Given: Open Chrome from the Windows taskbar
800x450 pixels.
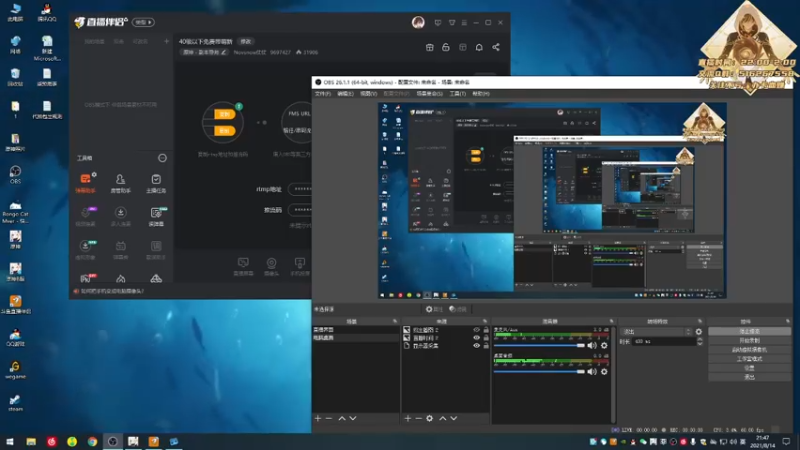Looking at the screenshot, I should point(92,441).
